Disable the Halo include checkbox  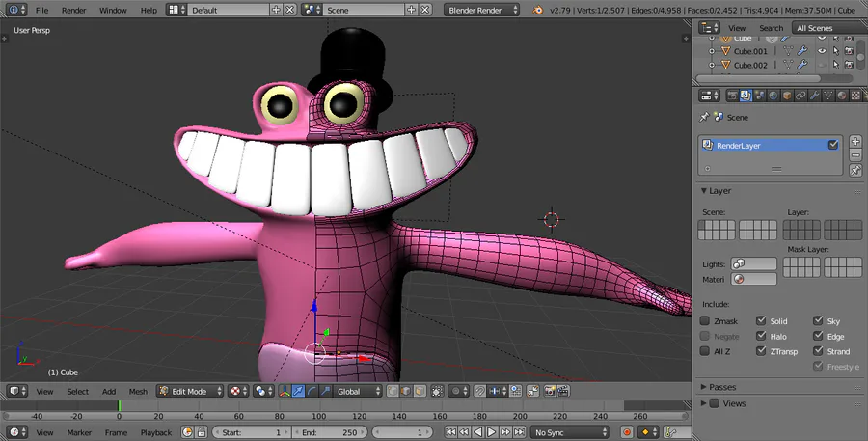pos(761,336)
